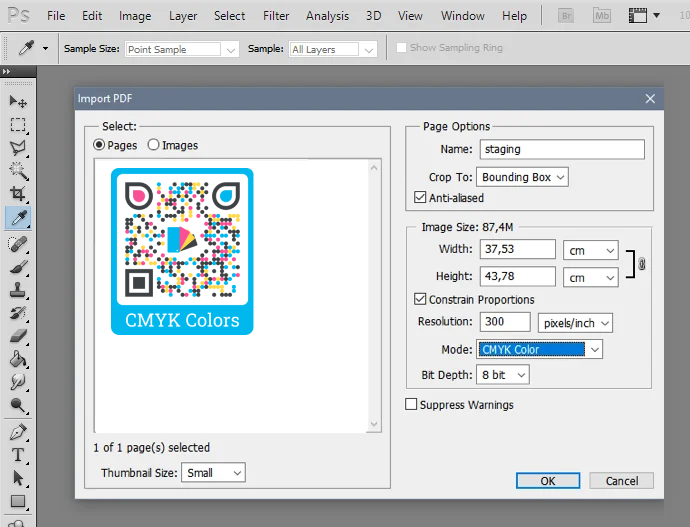Launch Adobe Bridge from the Br icon
690x527 pixels.
coord(566,16)
